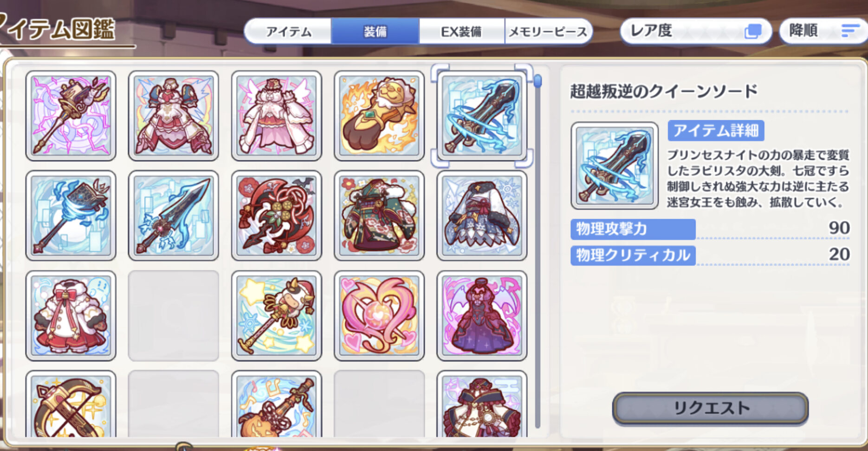
Task: Pick the pumpkin guitar equipment icon
Action: pyautogui.click(x=276, y=404)
